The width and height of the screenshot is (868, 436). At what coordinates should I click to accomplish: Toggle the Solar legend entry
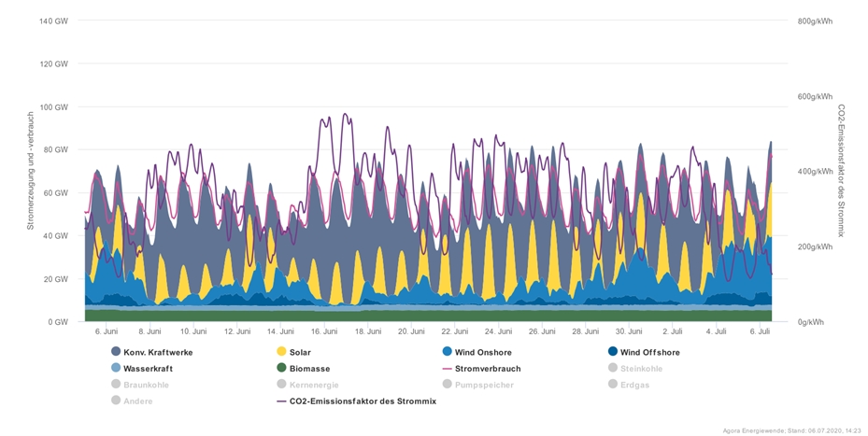tap(302, 352)
